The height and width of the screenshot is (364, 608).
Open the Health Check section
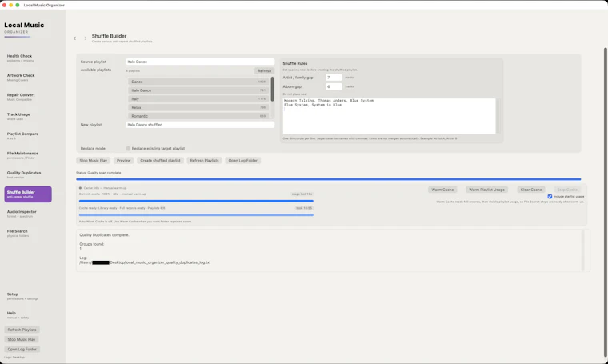click(x=28, y=58)
